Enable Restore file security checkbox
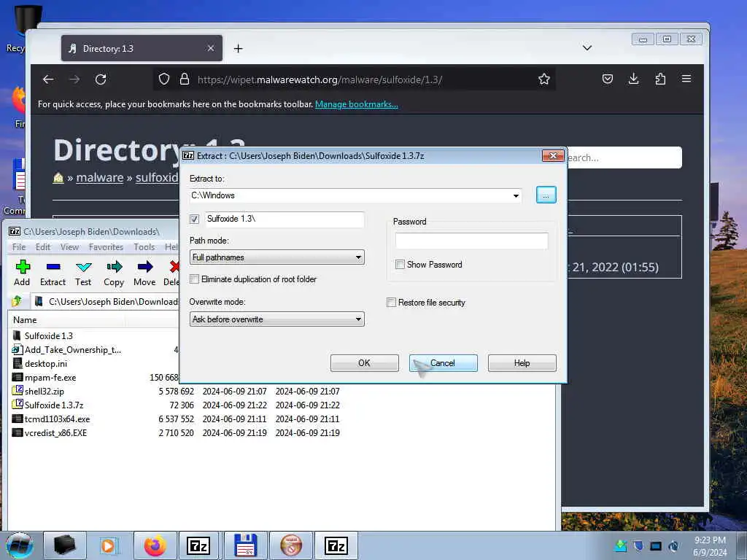The width and height of the screenshot is (747, 560). click(x=391, y=303)
